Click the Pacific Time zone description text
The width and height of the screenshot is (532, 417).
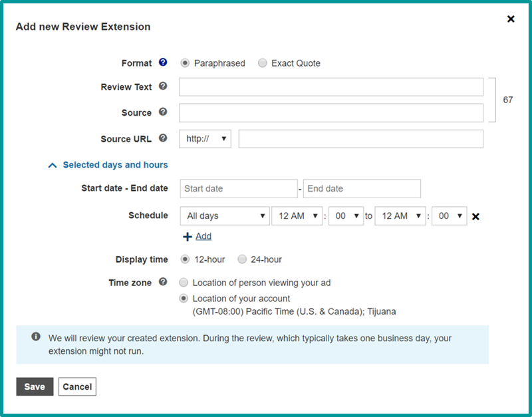pyautogui.click(x=294, y=311)
